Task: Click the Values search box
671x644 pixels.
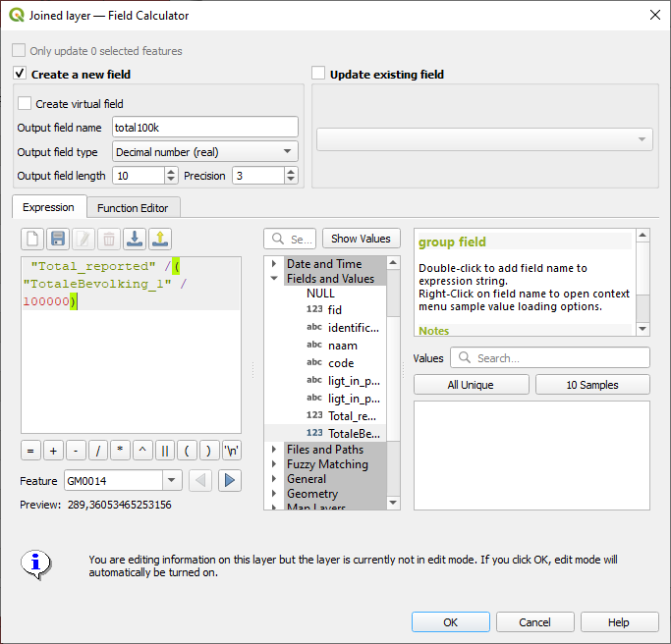Action: 550,357
